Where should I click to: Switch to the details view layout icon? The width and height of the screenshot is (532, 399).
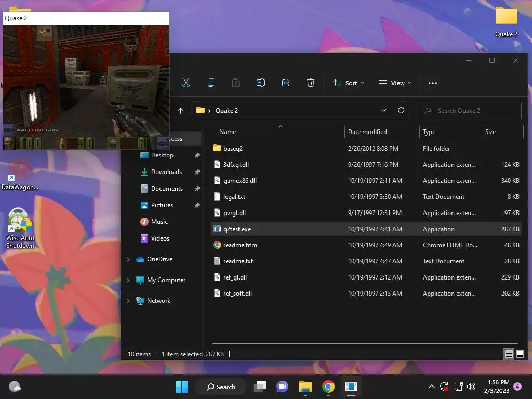(x=509, y=354)
